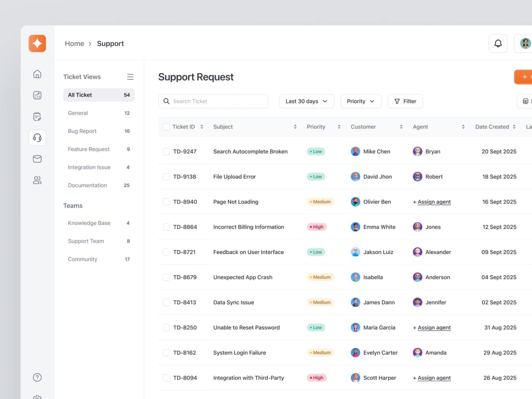Click the orange star app logo
This screenshot has height=399, width=532.
(37, 43)
